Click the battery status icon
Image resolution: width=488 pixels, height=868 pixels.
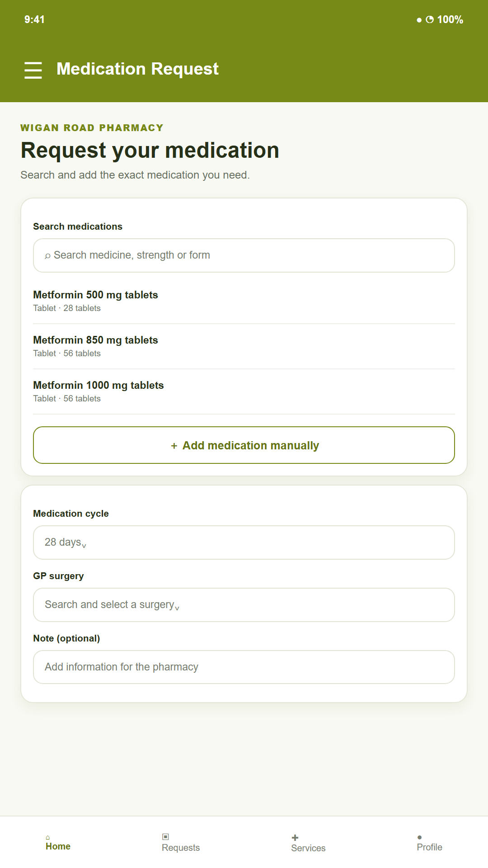(430, 19)
